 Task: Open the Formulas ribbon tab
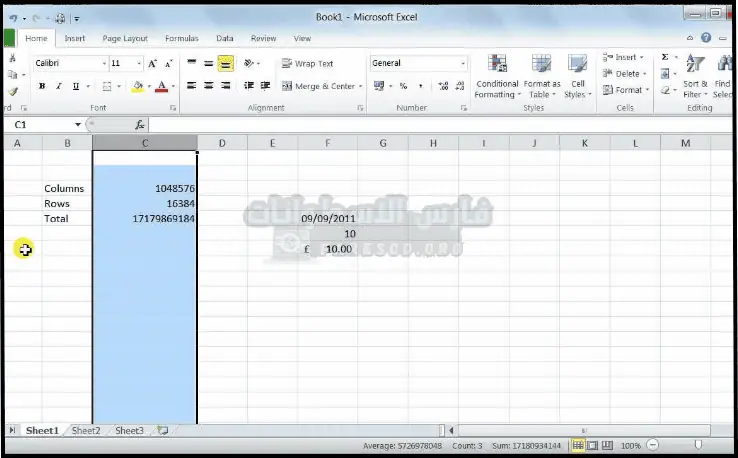click(181, 39)
